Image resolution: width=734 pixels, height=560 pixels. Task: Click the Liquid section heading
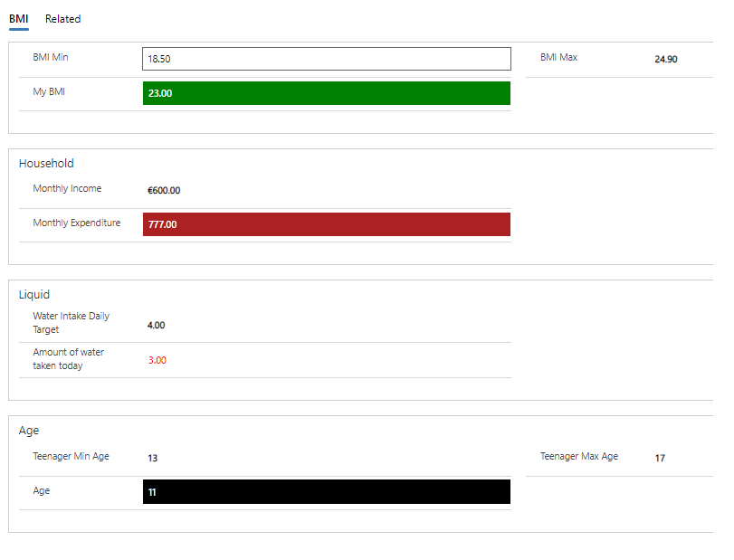(x=34, y=294)
